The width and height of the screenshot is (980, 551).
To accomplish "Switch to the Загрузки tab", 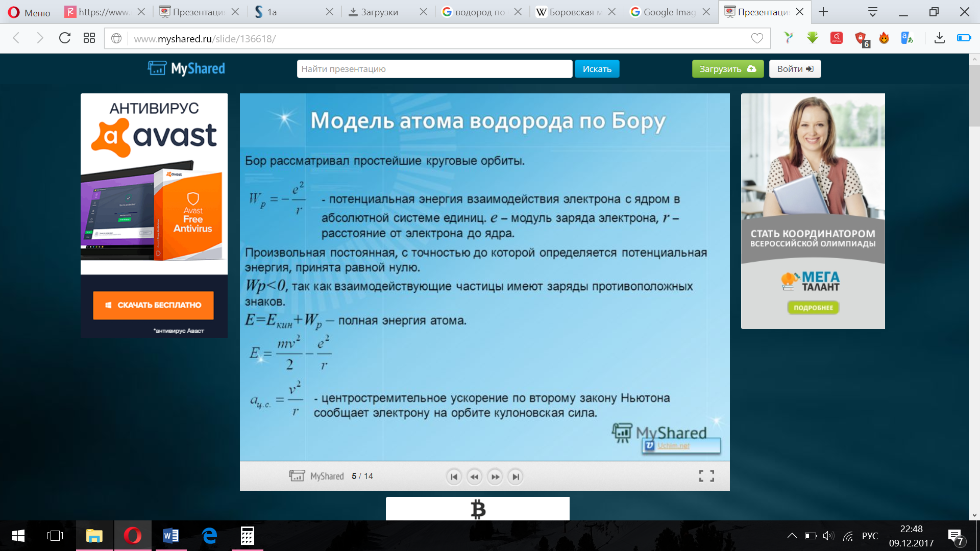I will 380,12.
